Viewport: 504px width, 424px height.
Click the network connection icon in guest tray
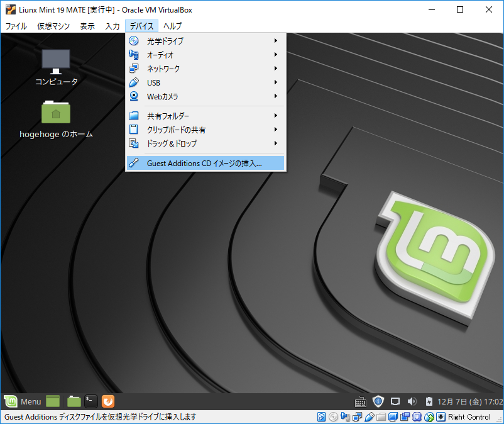tap(395, 401)
